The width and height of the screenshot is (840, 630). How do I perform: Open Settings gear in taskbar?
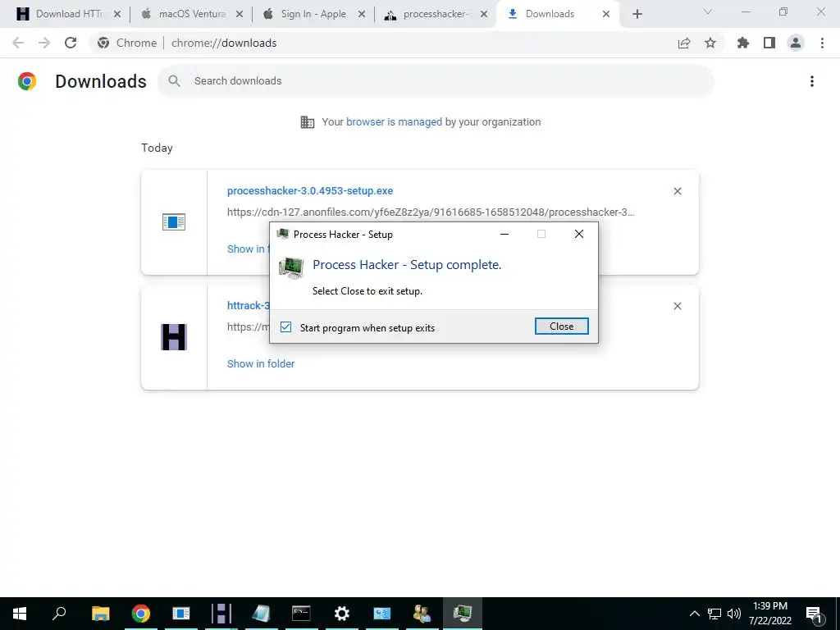[342, 614]
